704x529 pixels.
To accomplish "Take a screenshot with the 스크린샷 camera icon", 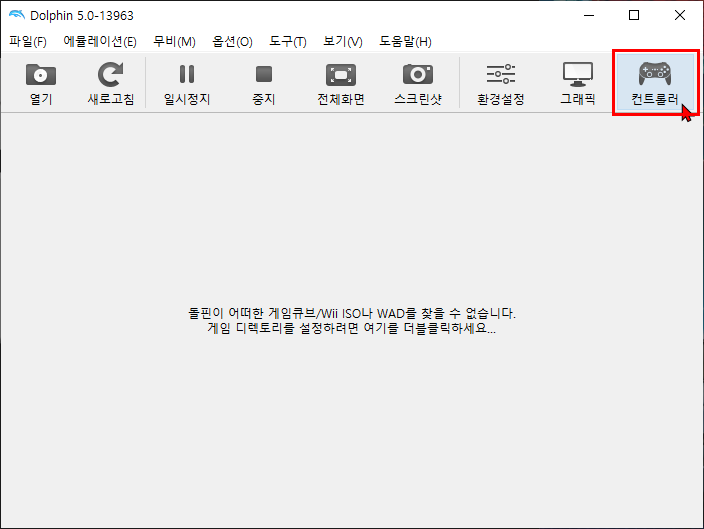I will pos(418,75).
